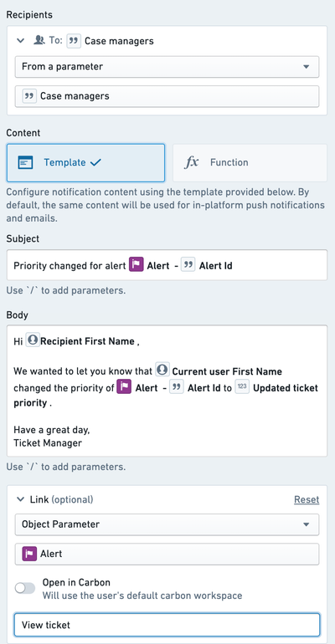The width and height of the screenshot is (335, 644).
Task: Select the Template content option
Action: point(85,162)
